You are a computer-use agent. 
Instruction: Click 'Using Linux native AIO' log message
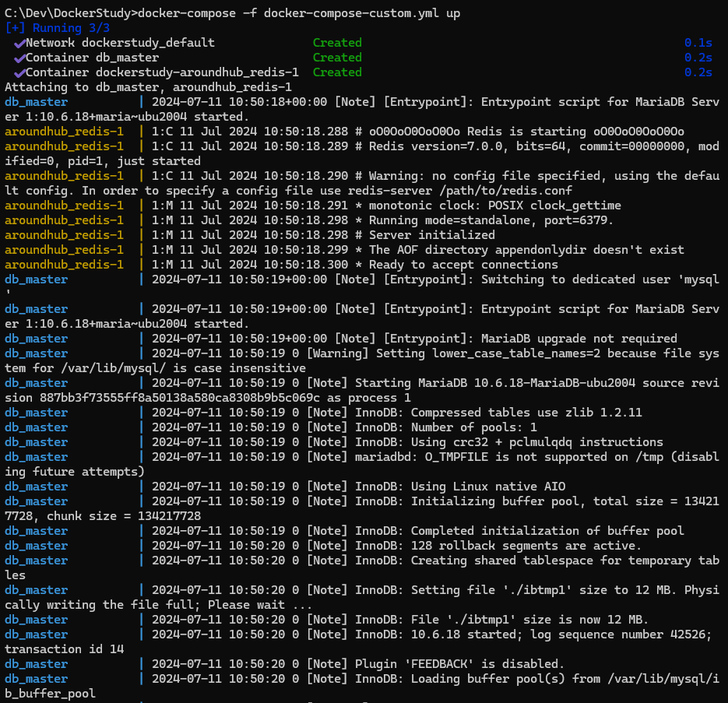488,487
